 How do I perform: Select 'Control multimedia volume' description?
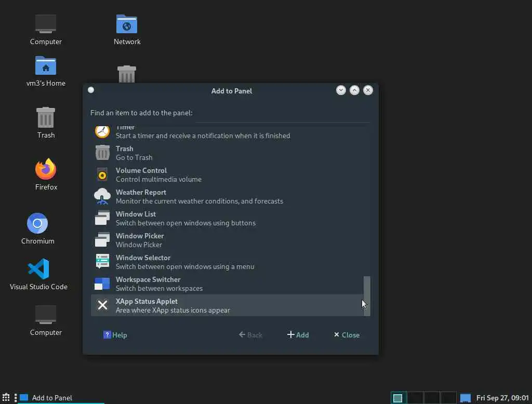[x=158, y=179]
